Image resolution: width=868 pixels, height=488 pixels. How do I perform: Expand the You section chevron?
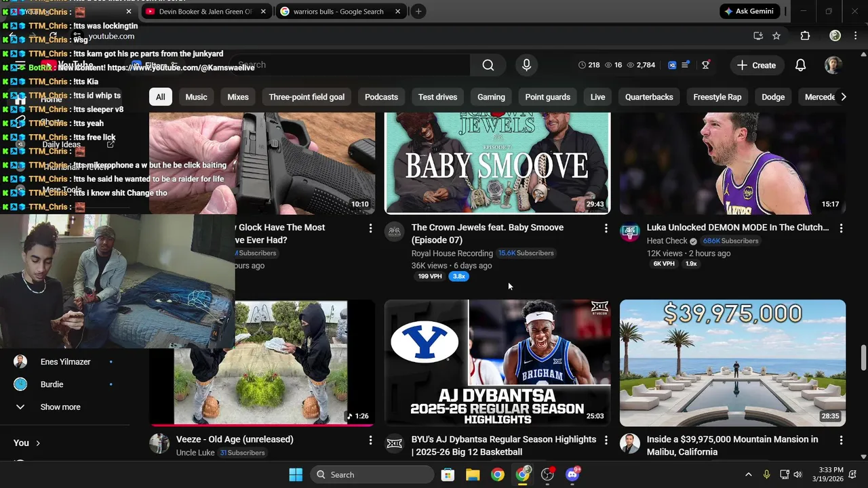tap(38, 443)
